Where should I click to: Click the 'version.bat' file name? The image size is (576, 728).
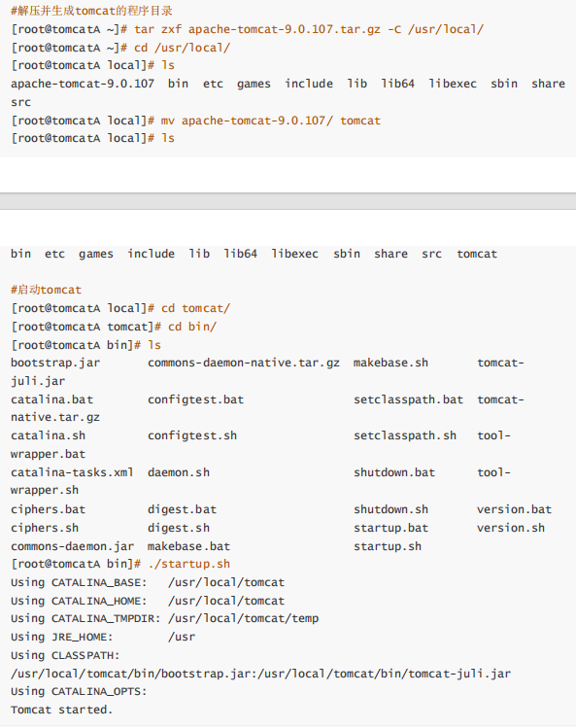pos(514,509)
